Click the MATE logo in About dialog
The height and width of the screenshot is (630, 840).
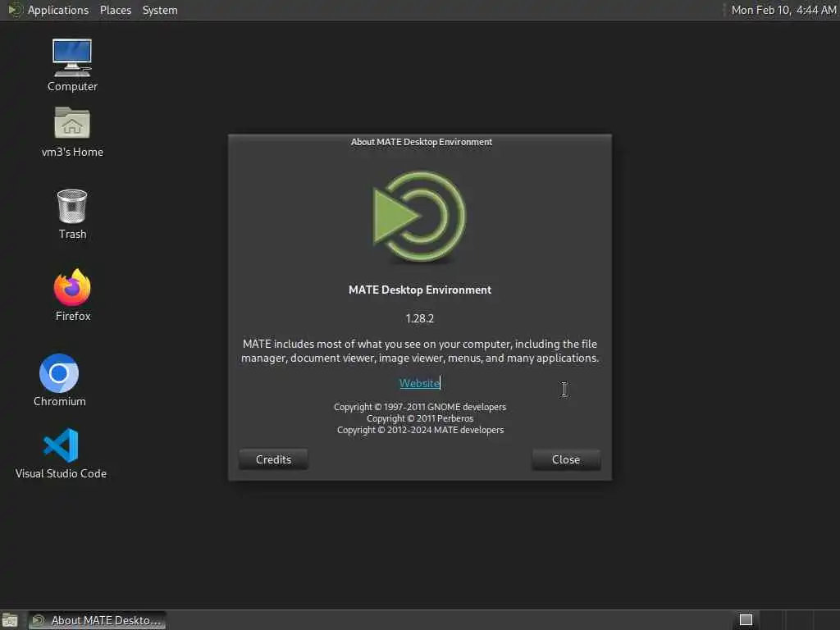pos(419,217)
